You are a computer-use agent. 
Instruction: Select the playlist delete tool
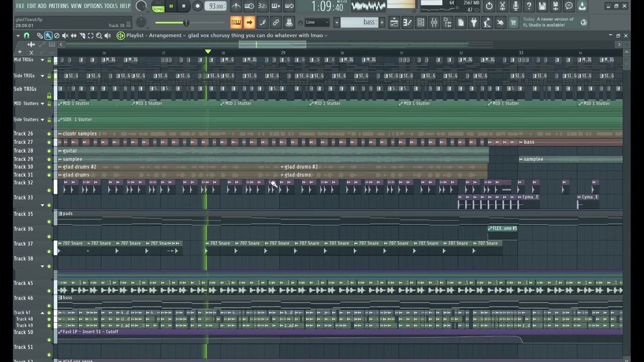(57, 36)
